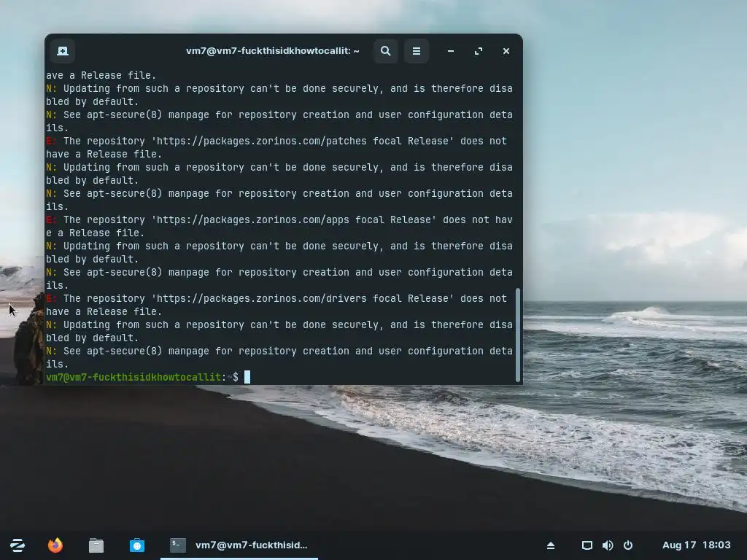Open the Files manager from taskbar

(x=96, y=545)
